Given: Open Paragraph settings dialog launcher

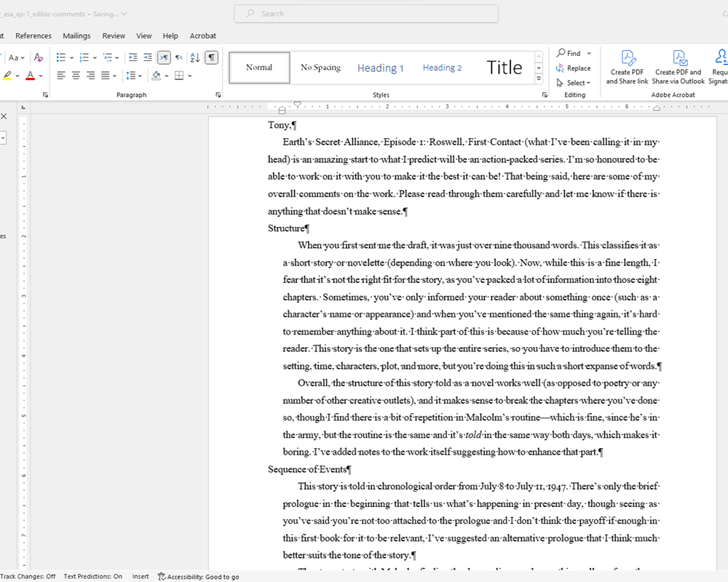Looking at the screenshot, I should tap(218, 95).
